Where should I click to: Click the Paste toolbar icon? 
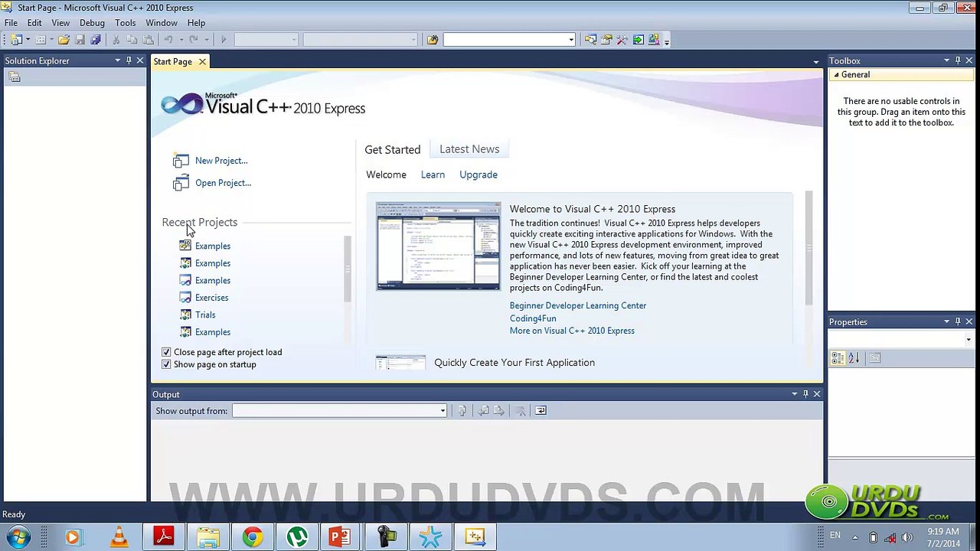coord(148,40)
